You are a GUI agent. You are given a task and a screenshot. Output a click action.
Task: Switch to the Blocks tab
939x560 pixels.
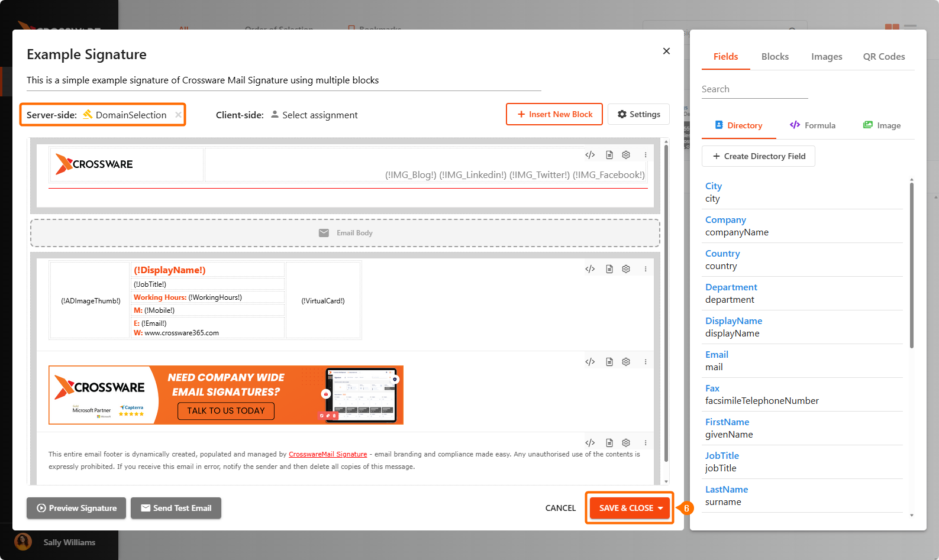(x=775, y=57)
